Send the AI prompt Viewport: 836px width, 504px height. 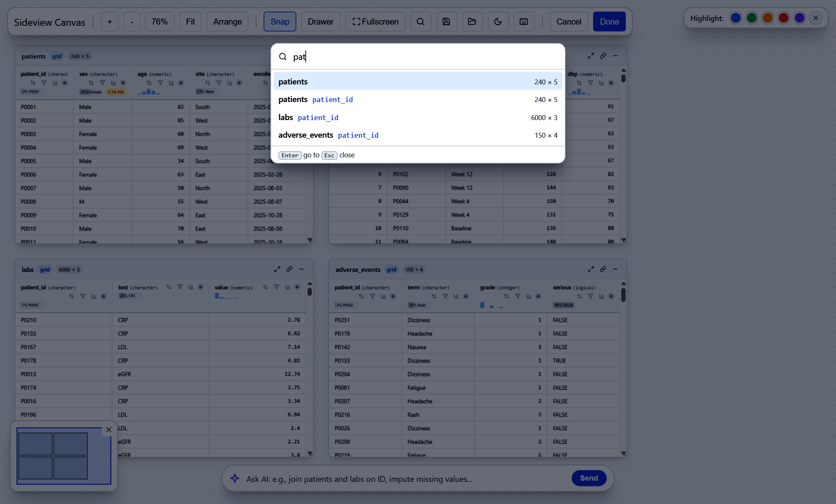click(589, 478)
